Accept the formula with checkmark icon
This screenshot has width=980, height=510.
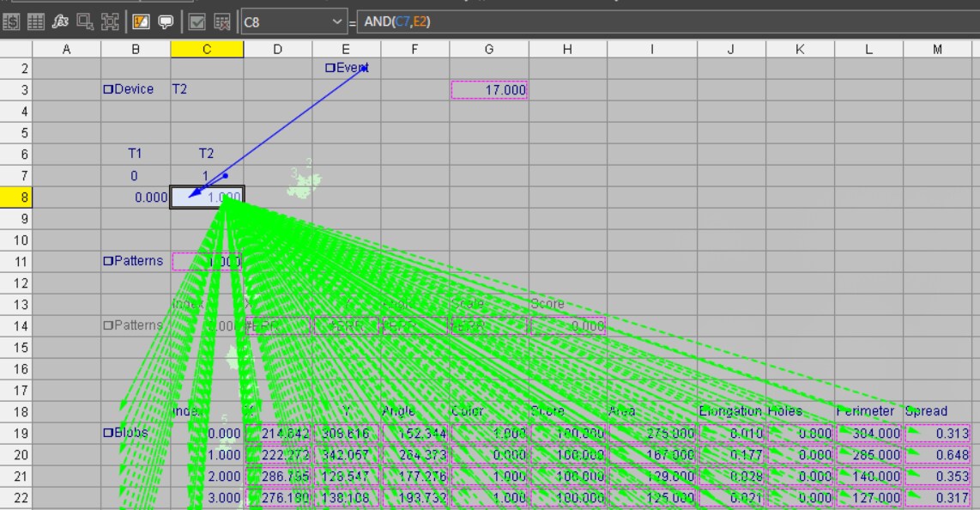(x=197, y=22)
